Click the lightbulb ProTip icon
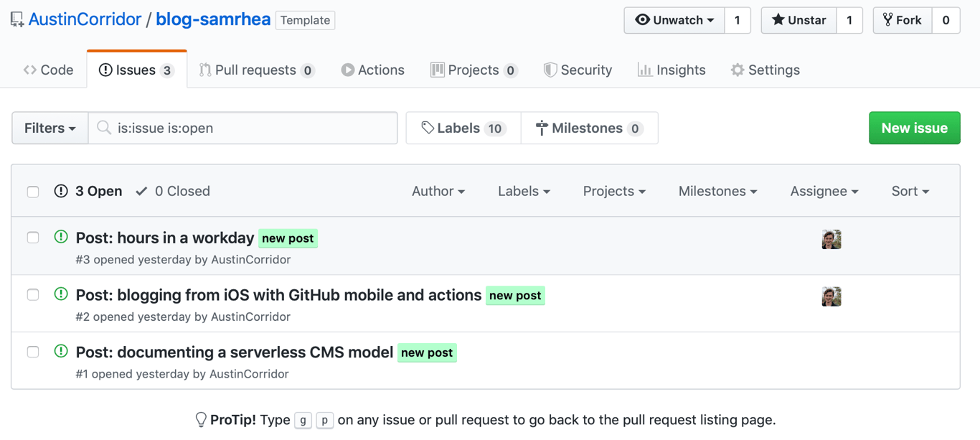 coord(201,420)
